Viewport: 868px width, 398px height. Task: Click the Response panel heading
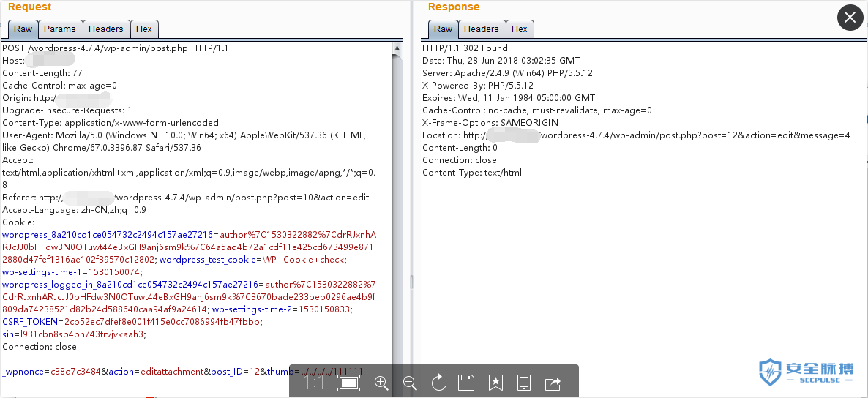pos(453,7)
